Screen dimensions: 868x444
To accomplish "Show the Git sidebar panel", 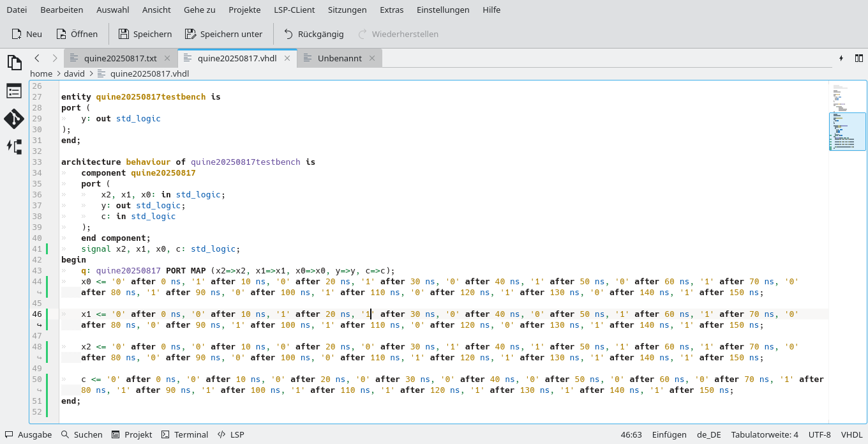I will (13, 119).
